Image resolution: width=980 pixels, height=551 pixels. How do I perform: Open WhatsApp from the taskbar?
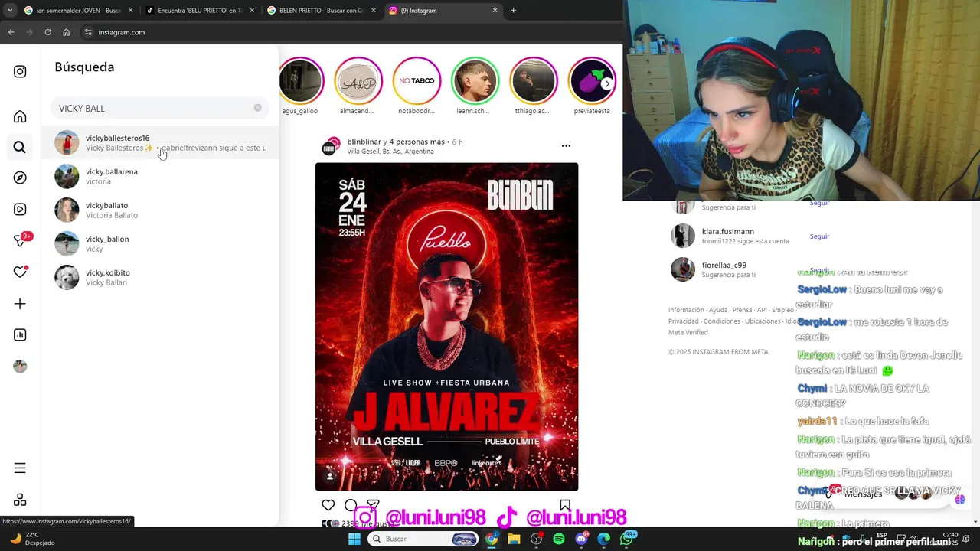tap(627, 539)
